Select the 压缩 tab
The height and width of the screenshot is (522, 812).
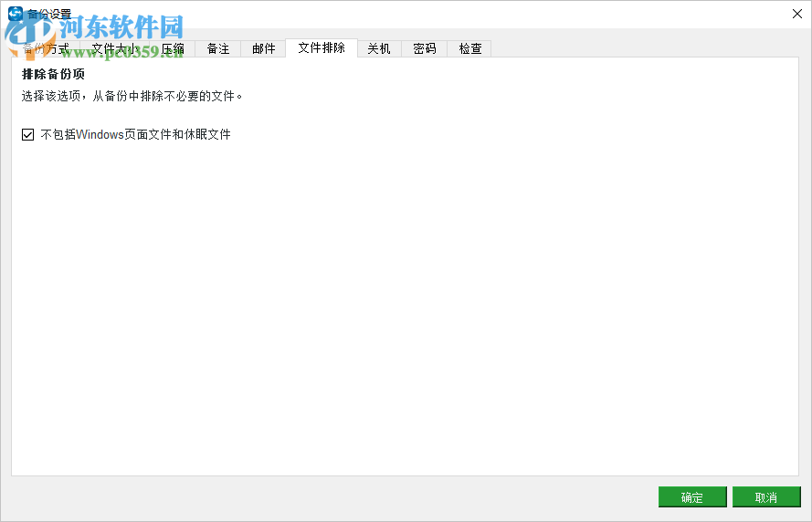[x=173, y=48]
